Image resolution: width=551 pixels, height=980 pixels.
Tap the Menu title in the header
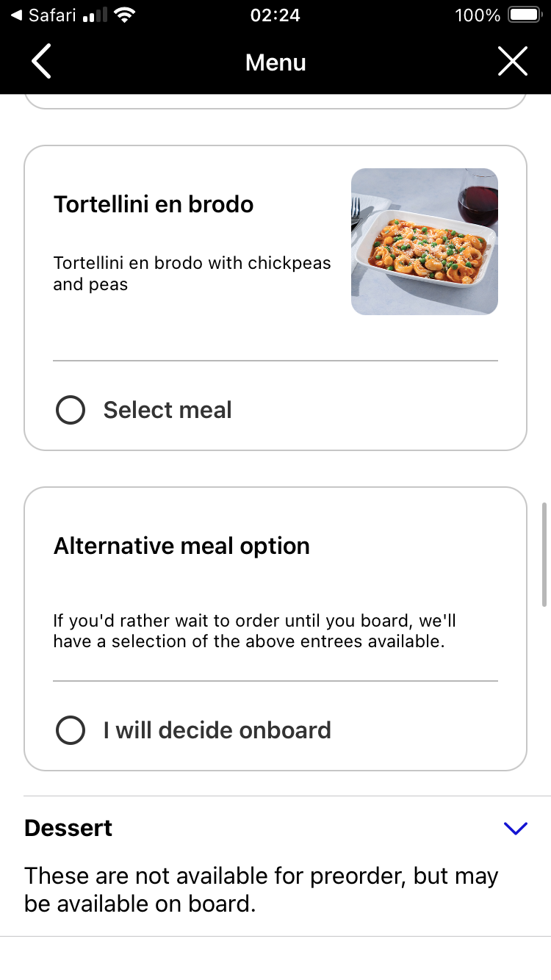pos(275,62)
